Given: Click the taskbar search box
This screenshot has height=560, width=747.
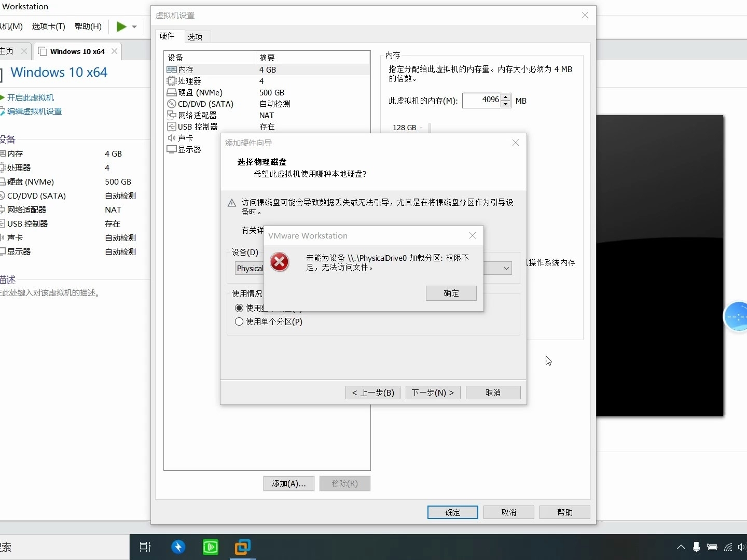Looking at the screenshot, I should pos(64,547).
